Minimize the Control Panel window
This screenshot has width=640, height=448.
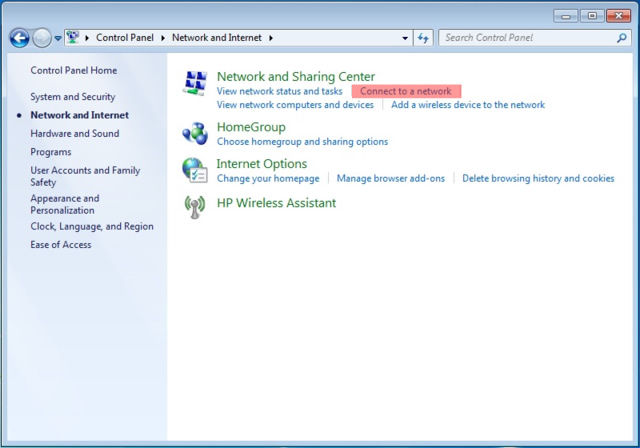[565, 16]
